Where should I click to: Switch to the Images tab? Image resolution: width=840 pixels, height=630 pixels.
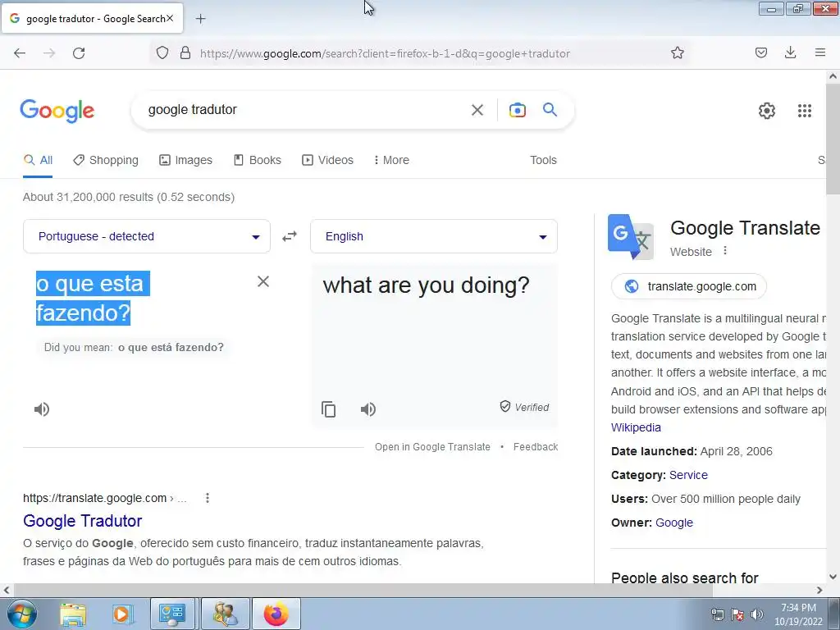point(186,160)
